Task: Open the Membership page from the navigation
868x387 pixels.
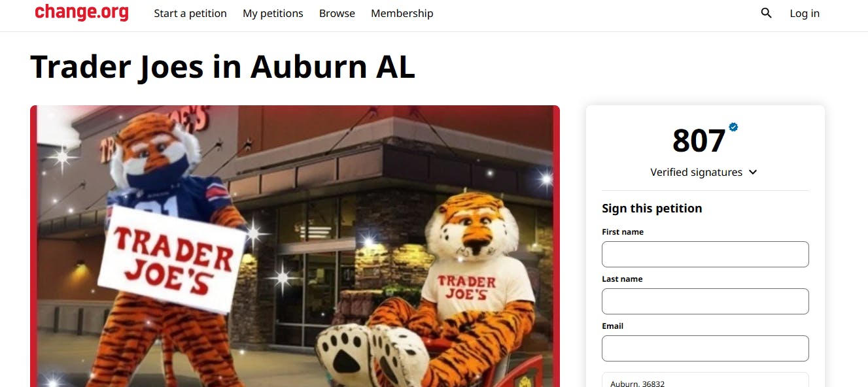Action: (402, 13)
